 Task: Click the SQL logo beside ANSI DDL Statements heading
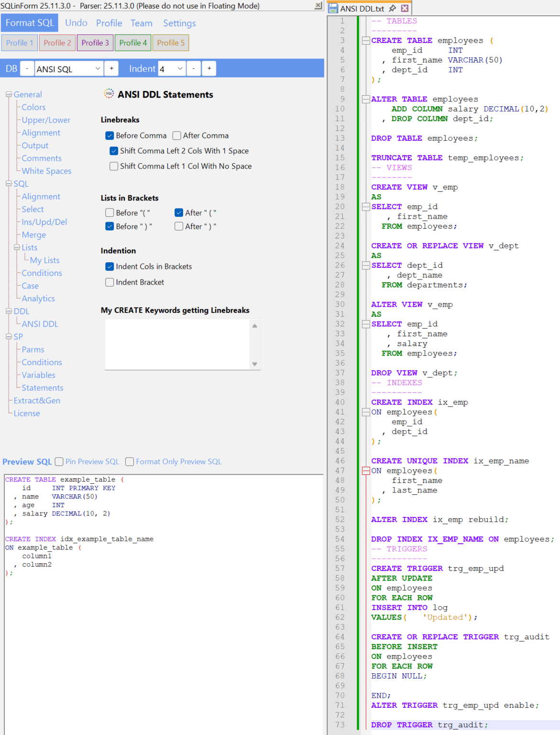coord(109,94)
